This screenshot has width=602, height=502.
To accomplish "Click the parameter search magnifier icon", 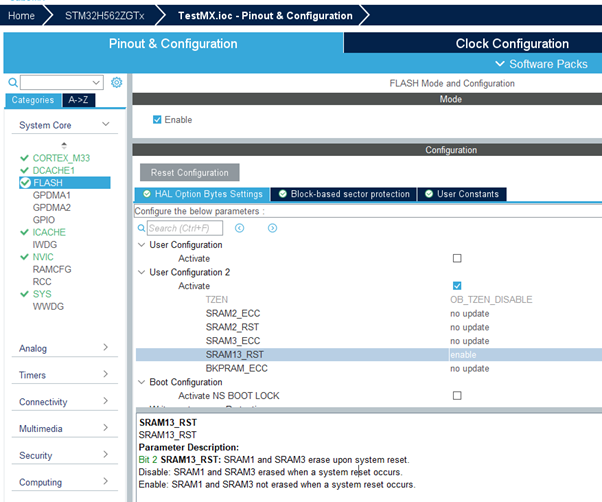I will 141,228.
